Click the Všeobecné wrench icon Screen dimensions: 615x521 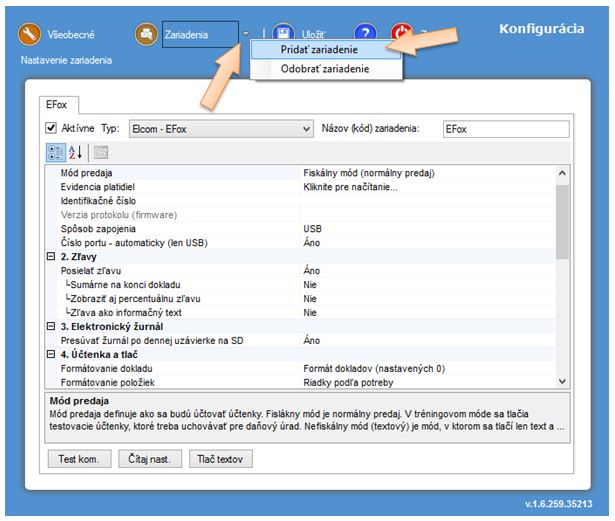30,34
